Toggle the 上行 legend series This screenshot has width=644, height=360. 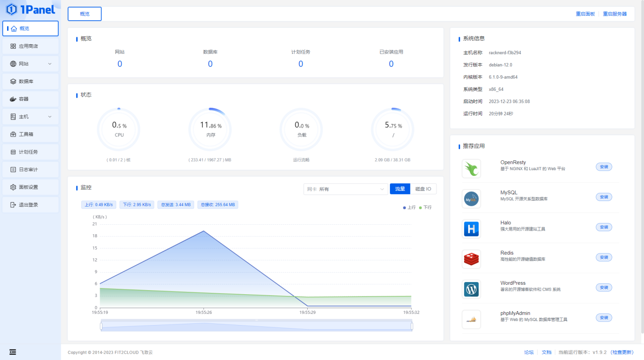point(409,208)
